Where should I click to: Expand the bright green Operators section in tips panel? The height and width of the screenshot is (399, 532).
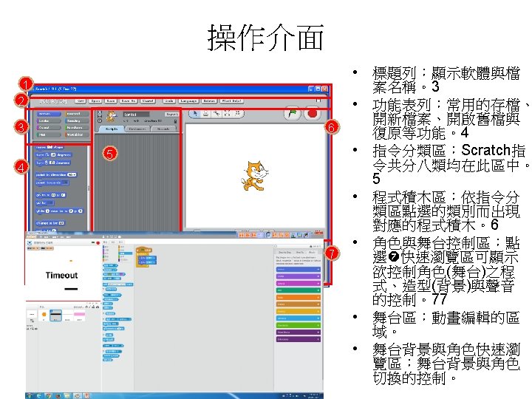click(299, 325)
